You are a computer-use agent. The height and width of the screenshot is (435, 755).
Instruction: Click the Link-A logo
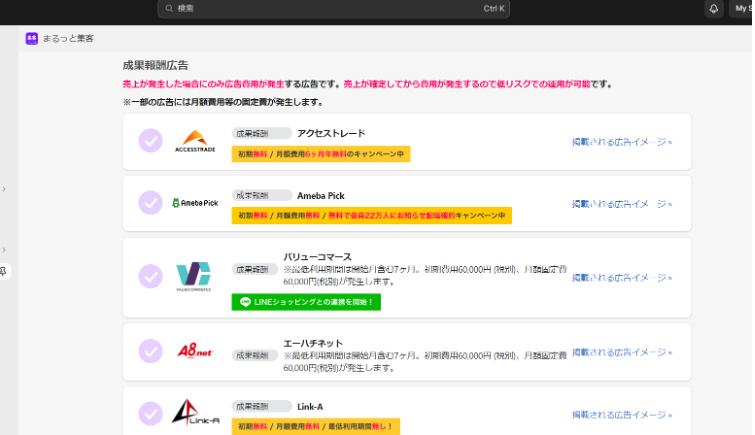195,412
